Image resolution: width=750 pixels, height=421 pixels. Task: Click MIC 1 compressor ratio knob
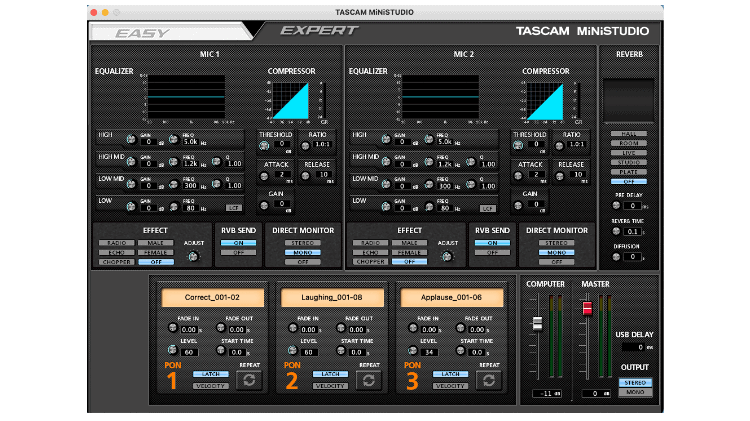click(306, 146)
